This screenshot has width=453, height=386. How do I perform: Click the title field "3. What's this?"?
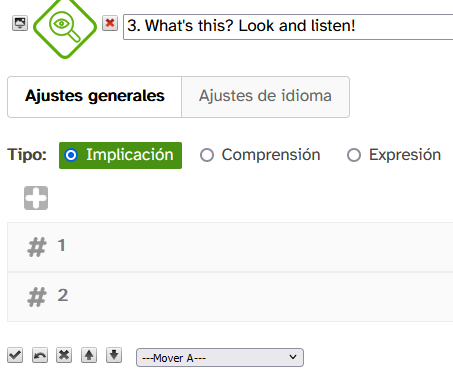[x=288, y=27]
